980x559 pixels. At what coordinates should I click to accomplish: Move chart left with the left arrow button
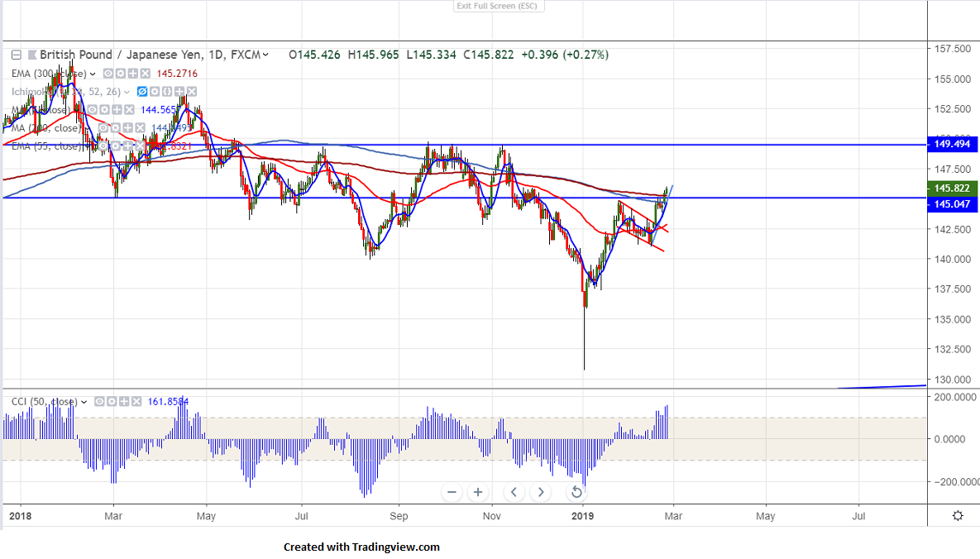point(514,492)
